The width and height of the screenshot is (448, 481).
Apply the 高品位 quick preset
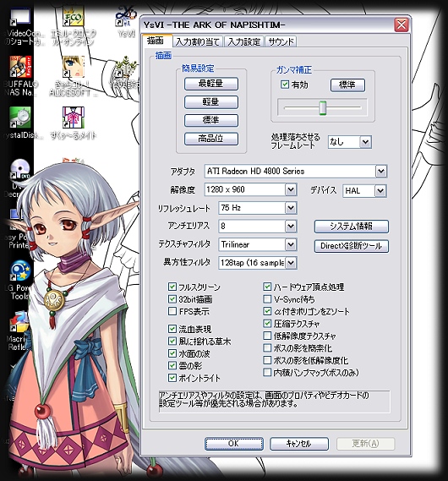click(211, 139)
